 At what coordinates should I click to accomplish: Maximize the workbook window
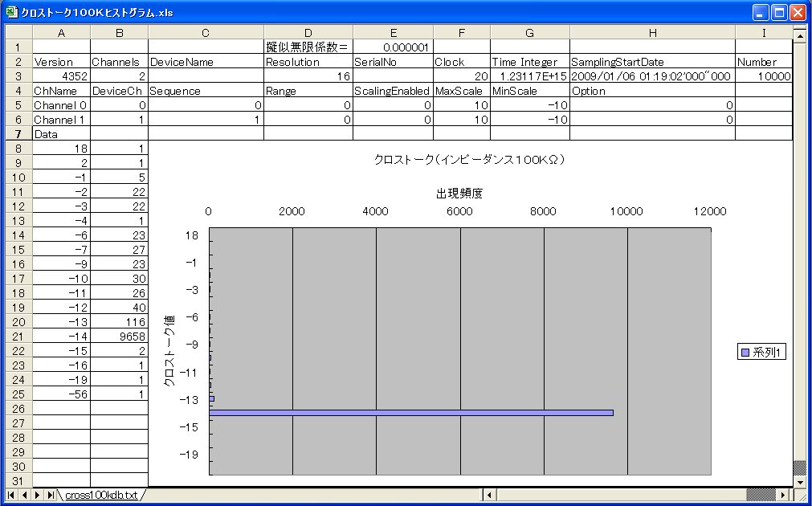coord(778,13)
